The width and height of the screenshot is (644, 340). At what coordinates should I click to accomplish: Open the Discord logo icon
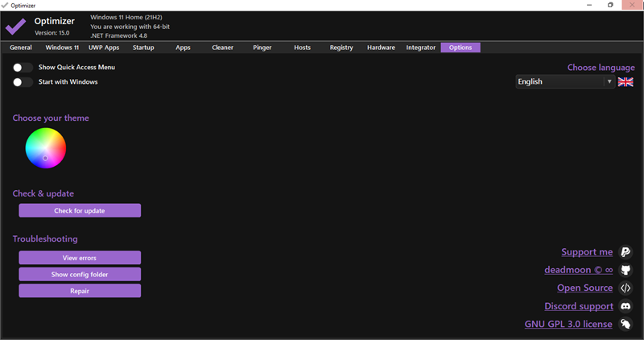(625, 306)
